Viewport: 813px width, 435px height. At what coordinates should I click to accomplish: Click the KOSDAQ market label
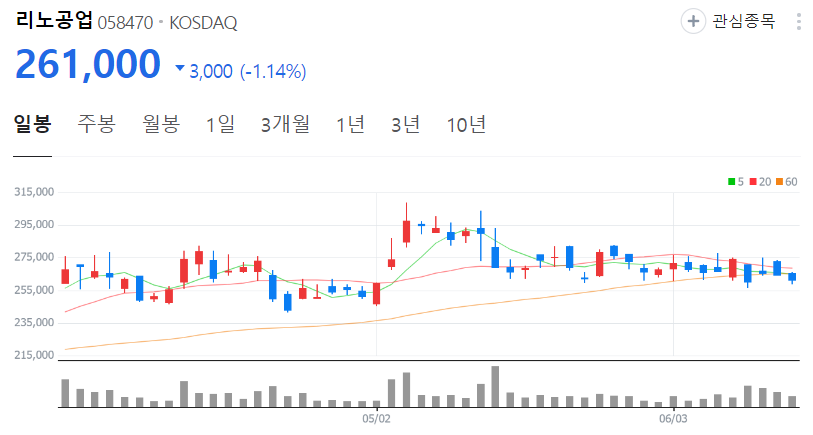[x=203, y=23]
